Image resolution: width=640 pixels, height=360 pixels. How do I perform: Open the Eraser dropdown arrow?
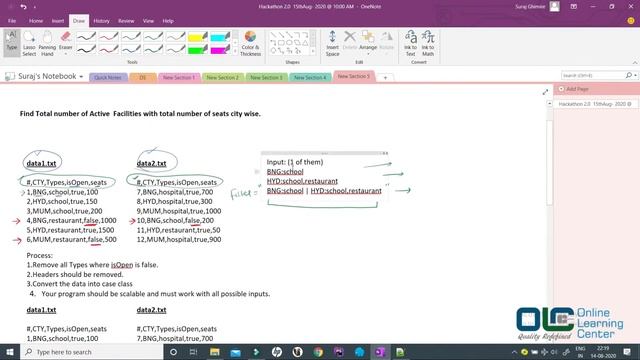65,54
